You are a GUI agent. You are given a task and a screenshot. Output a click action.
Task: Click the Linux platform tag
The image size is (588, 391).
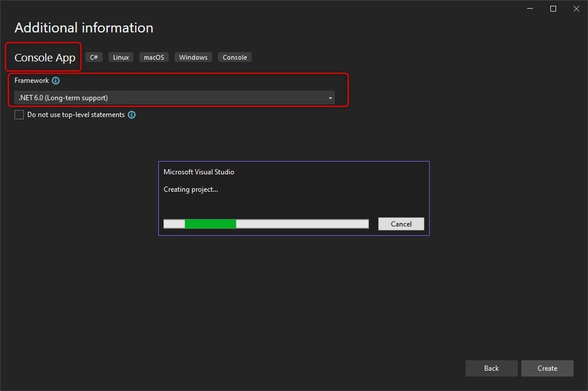click(120, 57)
